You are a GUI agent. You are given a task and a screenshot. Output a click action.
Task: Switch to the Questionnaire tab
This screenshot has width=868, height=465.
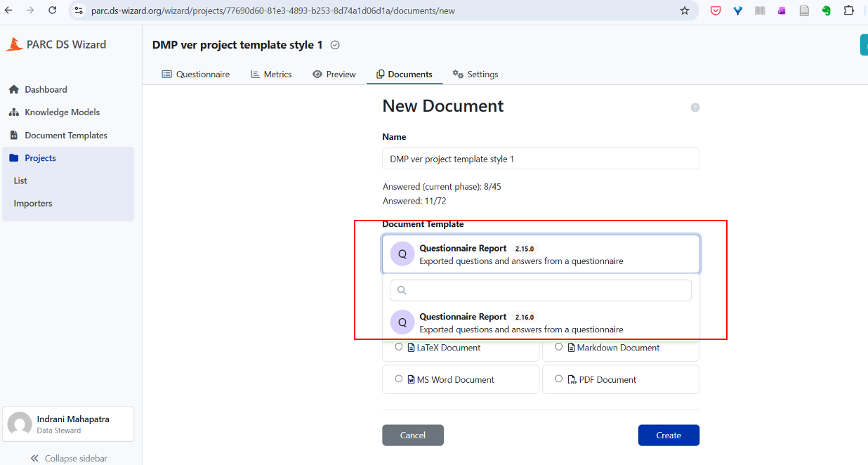pyautogui.click(x=196, y=74)
